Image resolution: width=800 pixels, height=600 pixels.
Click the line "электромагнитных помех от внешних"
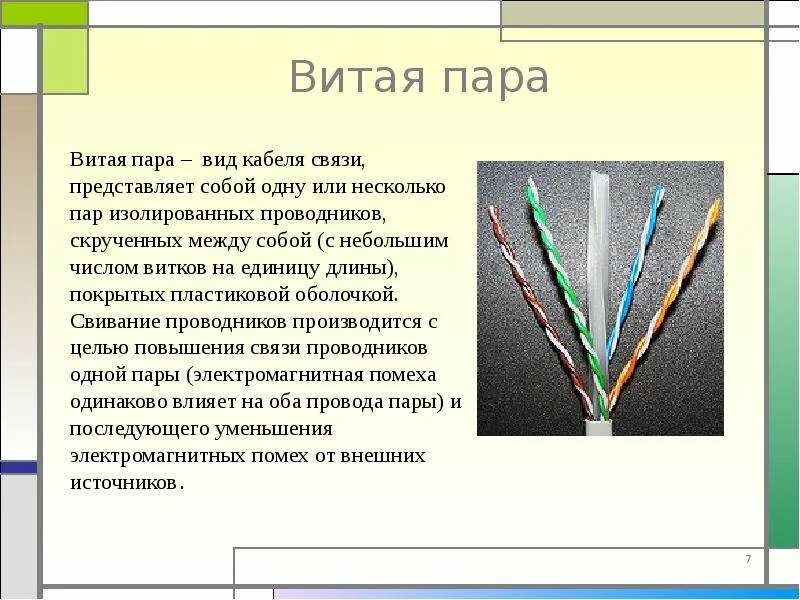coord(247,456)
